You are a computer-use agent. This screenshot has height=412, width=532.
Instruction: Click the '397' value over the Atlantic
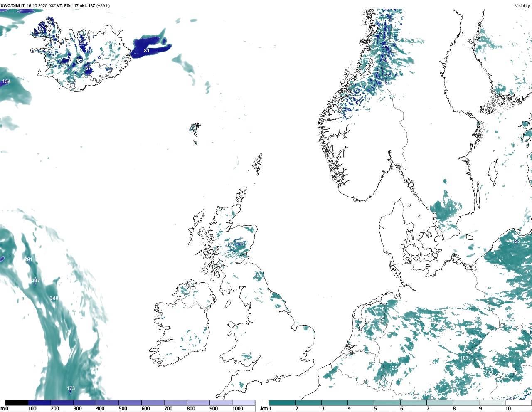pos(36,281)
